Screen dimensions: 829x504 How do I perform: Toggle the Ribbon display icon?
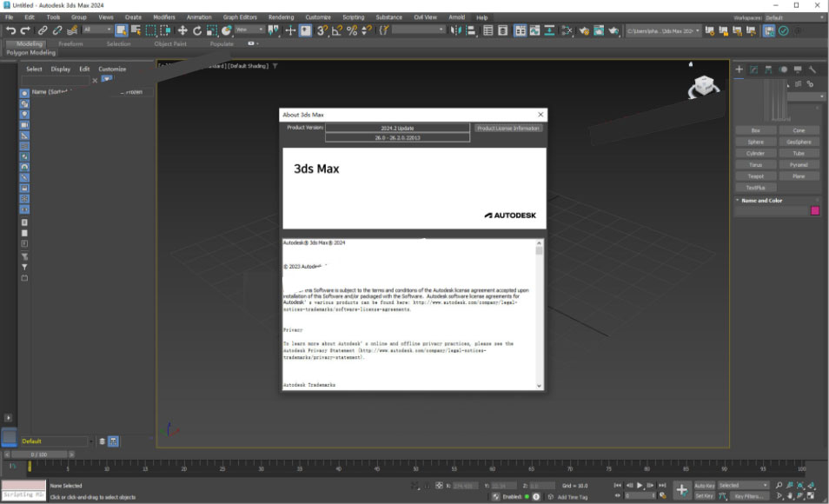click(x=521, y=30)
